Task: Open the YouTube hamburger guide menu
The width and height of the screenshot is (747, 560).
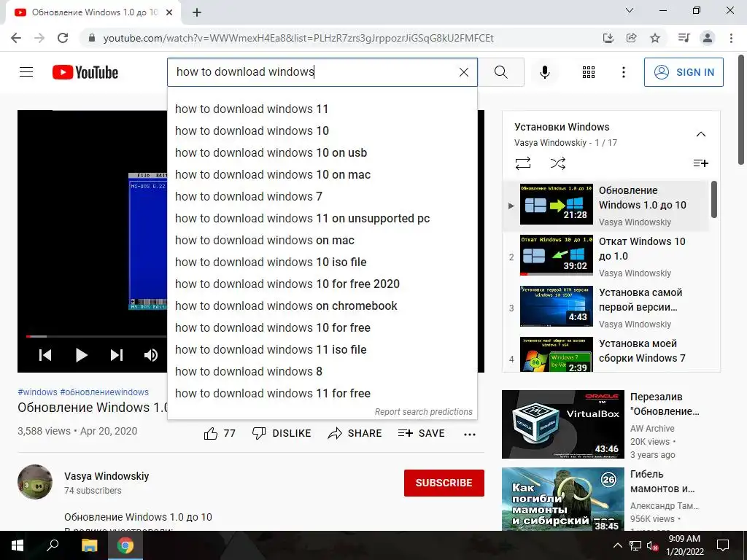Action: [26, 72]
